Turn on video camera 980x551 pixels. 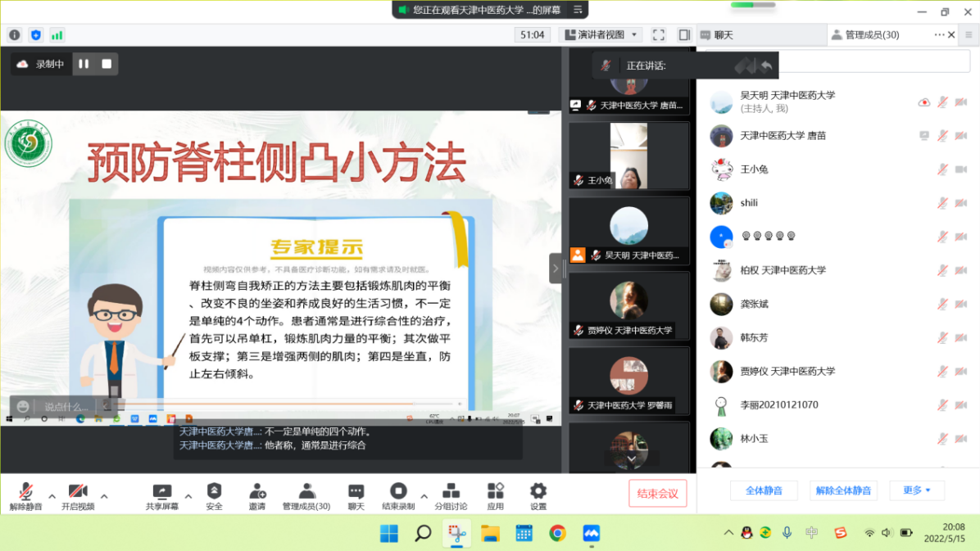tap(78, 496)
